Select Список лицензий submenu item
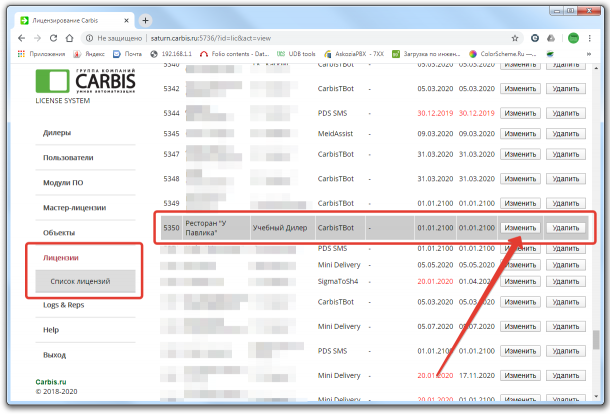This screenshot has width=610, height=414. [81, 282]
